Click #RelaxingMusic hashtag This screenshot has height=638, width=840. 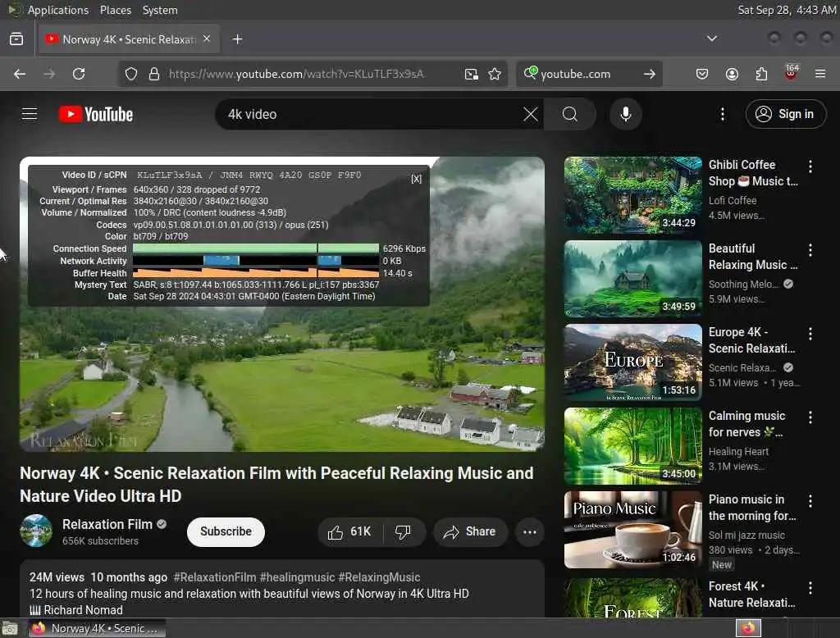pos(379,577)
